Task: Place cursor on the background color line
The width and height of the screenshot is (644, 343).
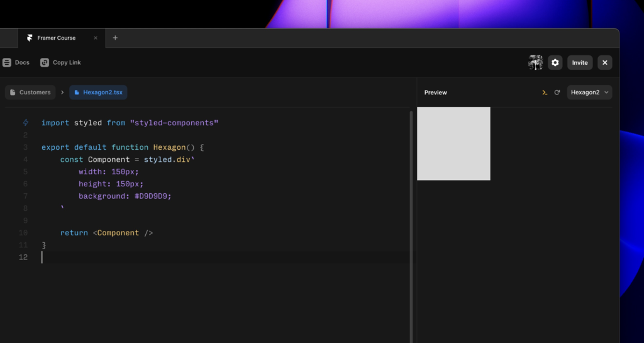Action: tap(125, 196)
